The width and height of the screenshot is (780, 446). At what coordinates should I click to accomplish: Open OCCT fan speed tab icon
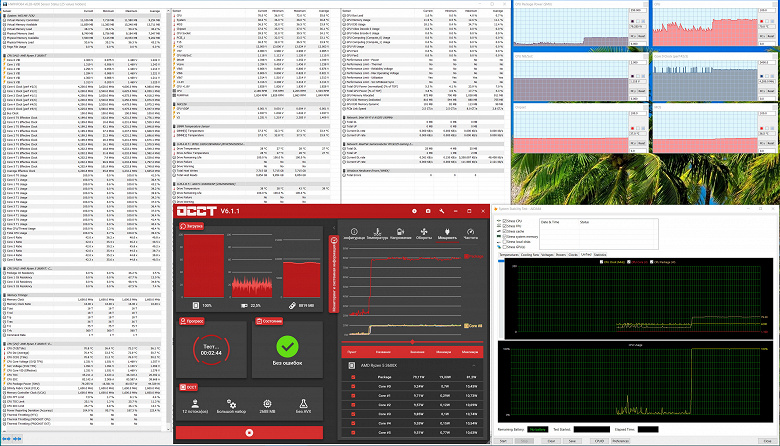click(x=424, y=232)
